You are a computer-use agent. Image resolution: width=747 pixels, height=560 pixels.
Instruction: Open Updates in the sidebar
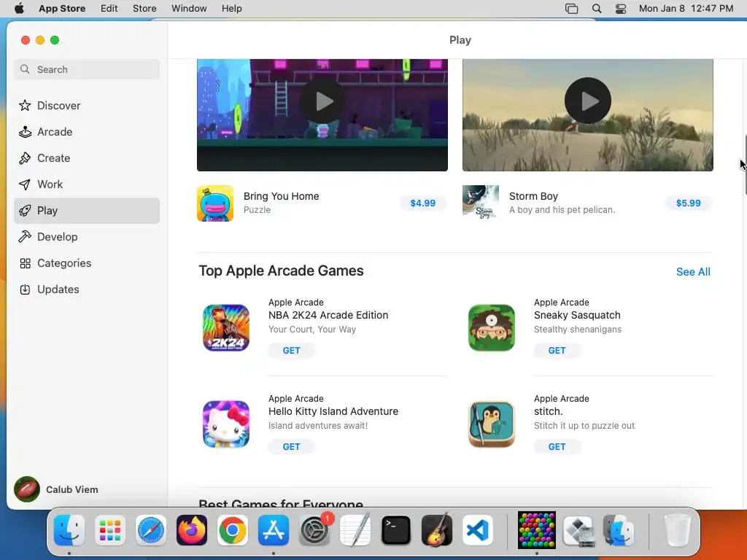tap(87, 289)
